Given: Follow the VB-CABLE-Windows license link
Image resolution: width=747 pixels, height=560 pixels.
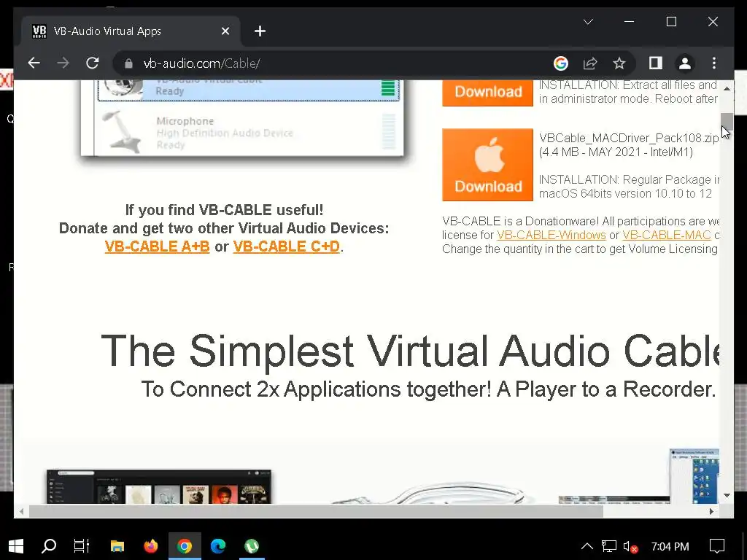Looking at the screenshot, I should click(551, 236).
